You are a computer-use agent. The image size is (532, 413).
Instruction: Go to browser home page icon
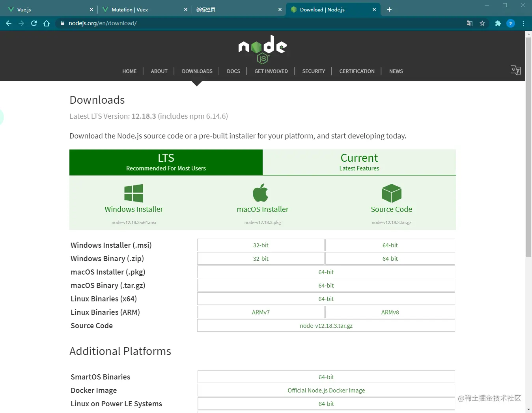coord(47,23)
